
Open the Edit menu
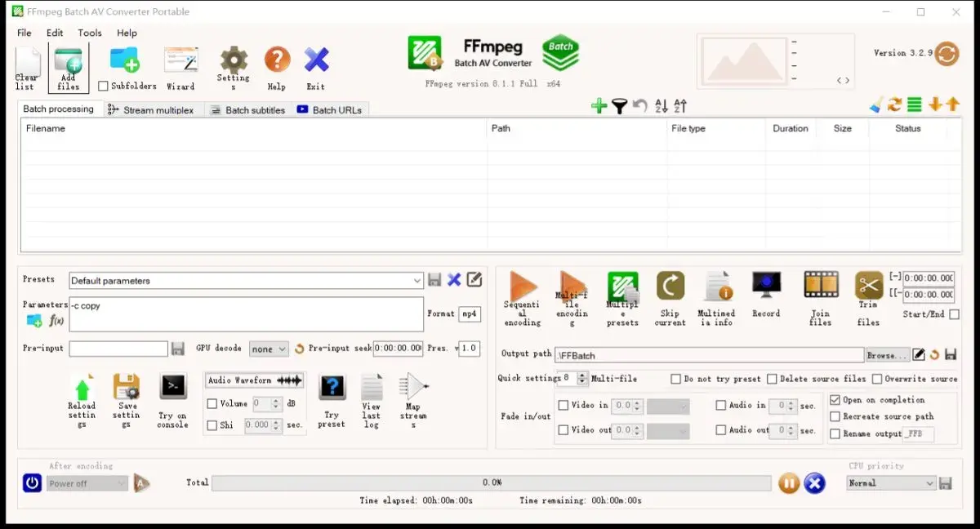[x=55, y=33]
